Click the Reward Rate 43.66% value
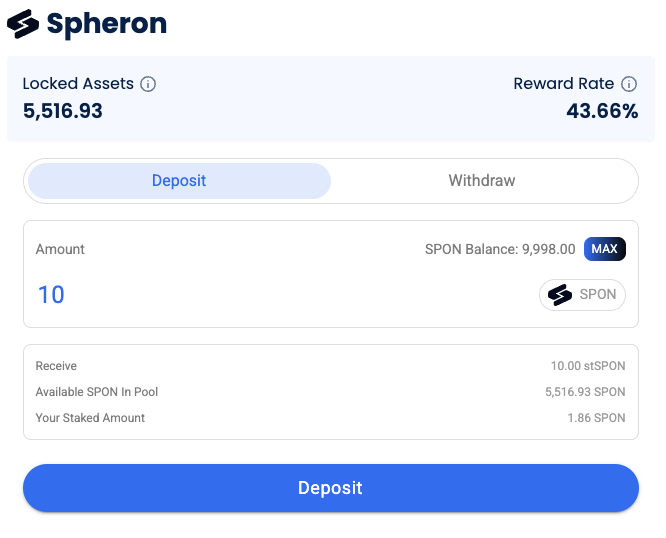666x538 pixels. (x=602, y=111)
